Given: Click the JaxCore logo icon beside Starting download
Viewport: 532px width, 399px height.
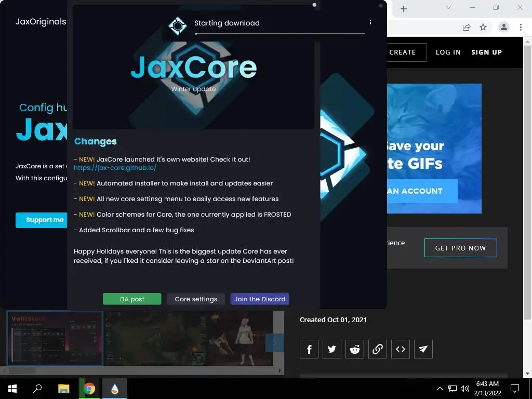Looking at the screenshot, I should coord(178,25).
